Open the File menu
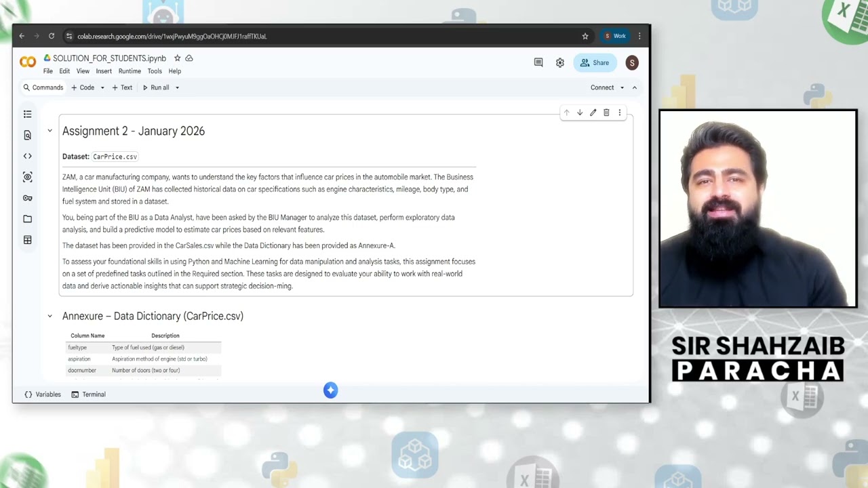 (x=48, y=71)
